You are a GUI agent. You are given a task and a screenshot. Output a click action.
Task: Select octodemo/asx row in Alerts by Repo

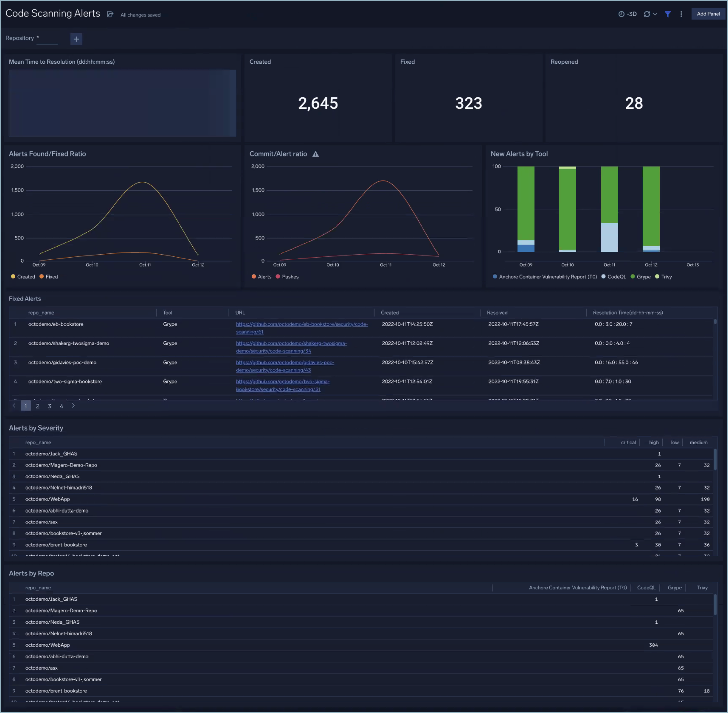coord(361,668)
